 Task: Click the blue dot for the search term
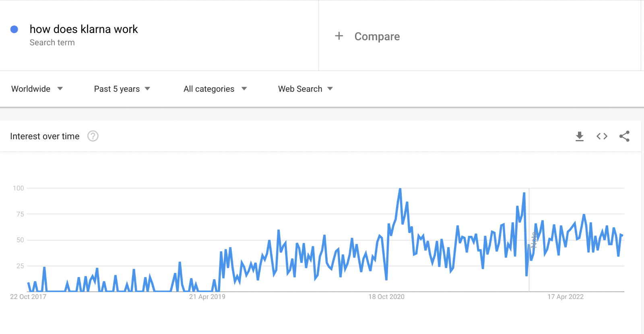click(x=14, y=29)
